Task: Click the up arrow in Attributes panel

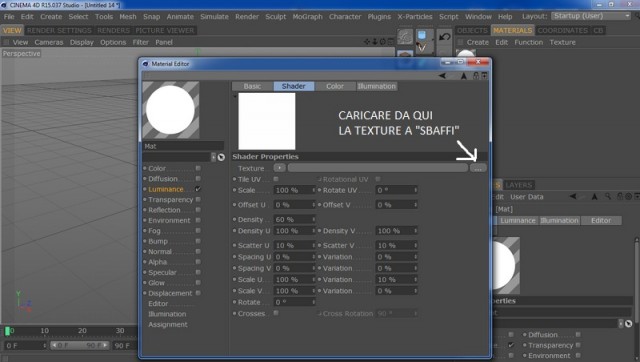Action: click(595, 196)
